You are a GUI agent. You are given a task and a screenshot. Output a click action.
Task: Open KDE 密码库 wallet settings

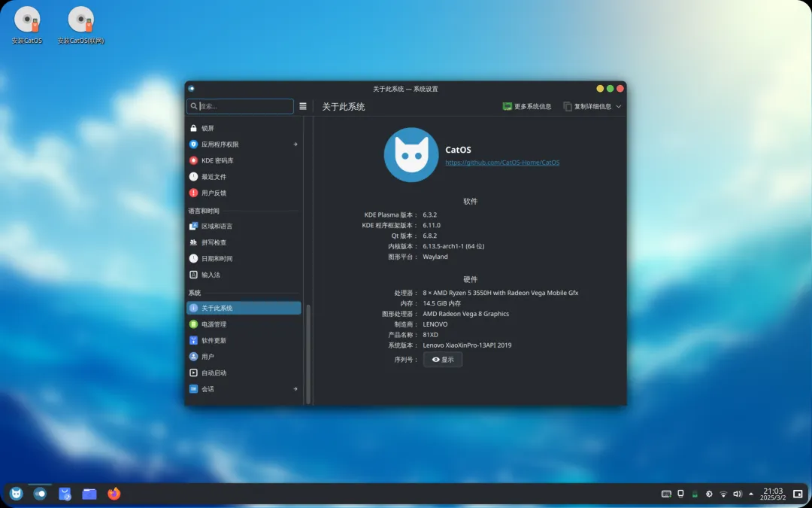tap(244, 160)
